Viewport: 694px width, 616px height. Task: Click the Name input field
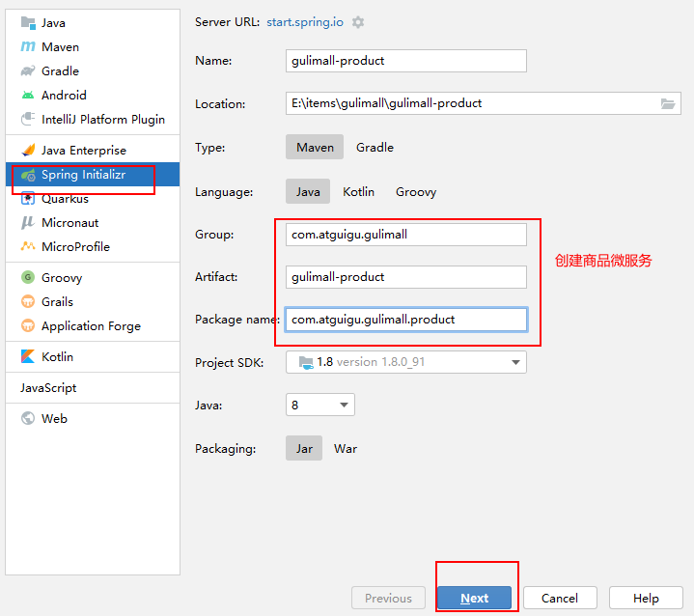406,61
